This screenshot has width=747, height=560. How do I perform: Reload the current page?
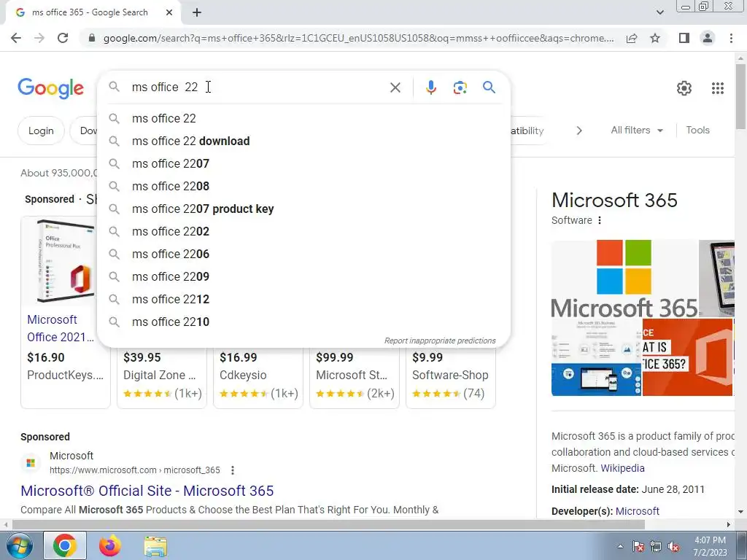coord(63,38)
